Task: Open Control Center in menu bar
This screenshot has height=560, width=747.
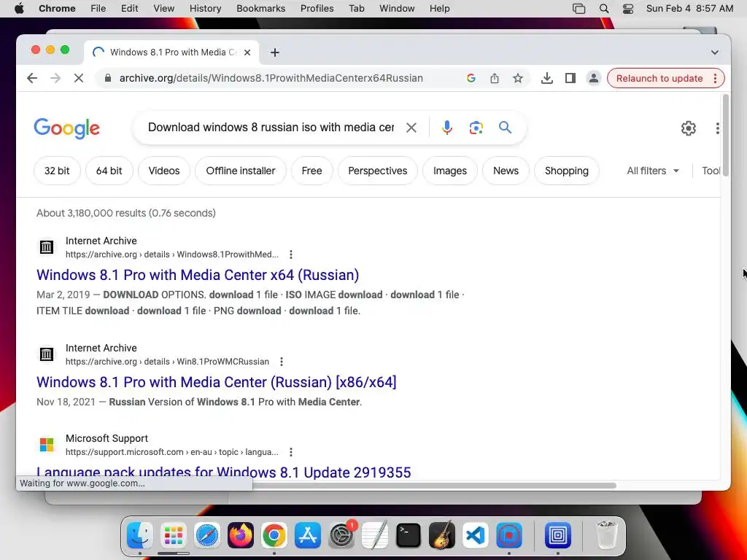Action: 628,9
